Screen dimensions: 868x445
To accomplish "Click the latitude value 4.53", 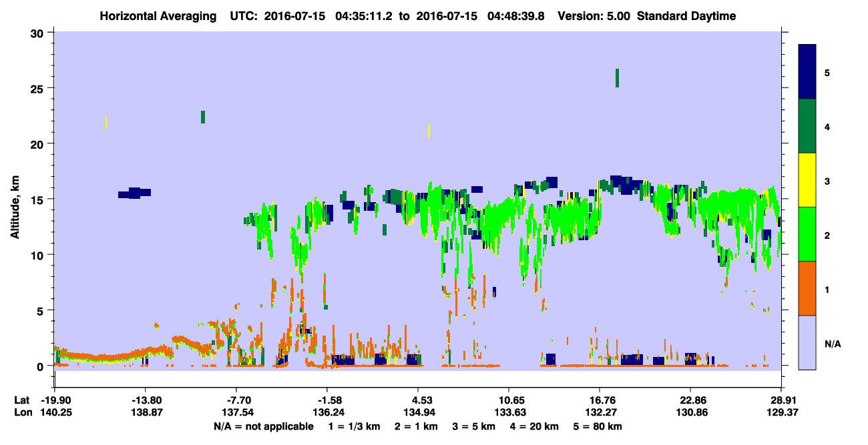I will tap(417, 400).
